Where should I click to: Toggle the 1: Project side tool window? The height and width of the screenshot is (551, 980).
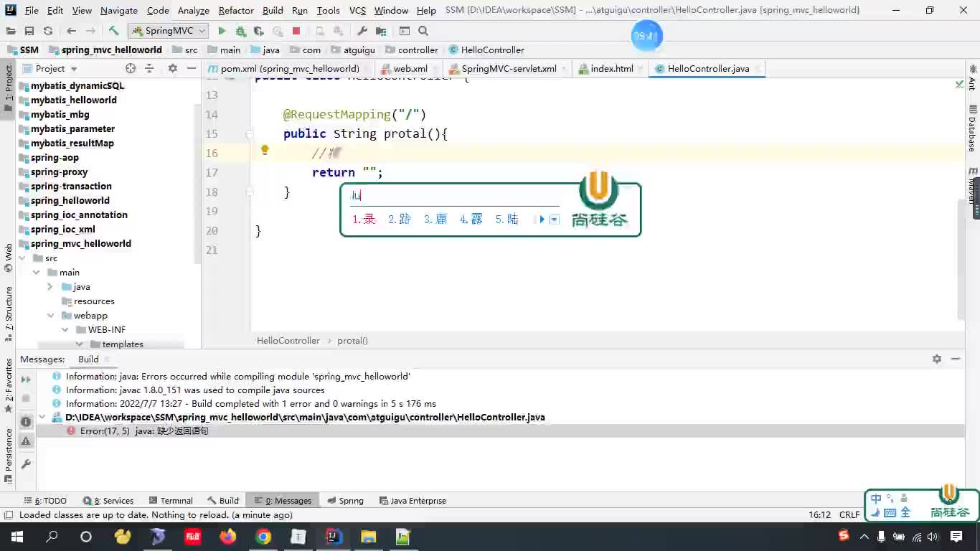pyautogui.click(x=8, y=88)
